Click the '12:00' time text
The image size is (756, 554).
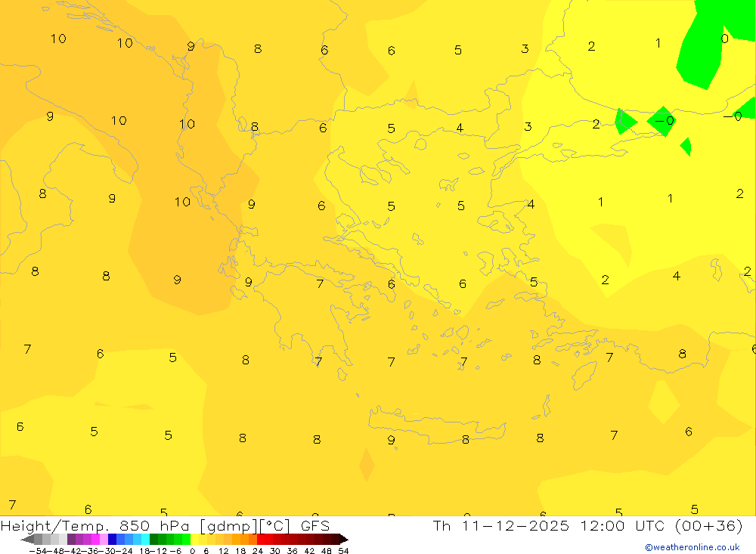[x=603, y=525]
